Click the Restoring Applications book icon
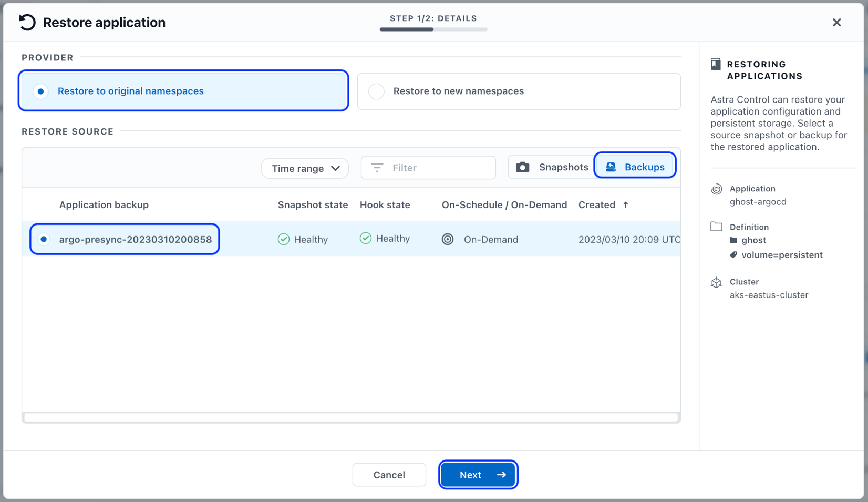The width and height of the screenshot is (868, 502). (716, 64)
